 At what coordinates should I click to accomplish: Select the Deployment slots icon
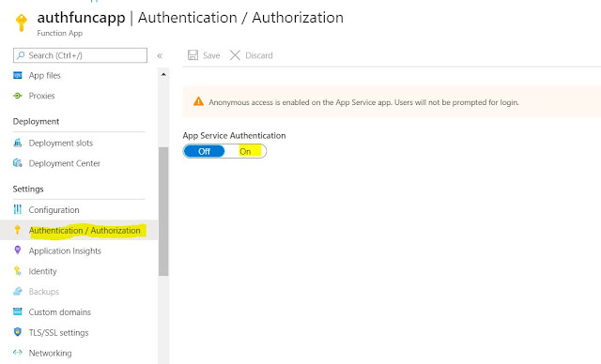tap(18, 143)
